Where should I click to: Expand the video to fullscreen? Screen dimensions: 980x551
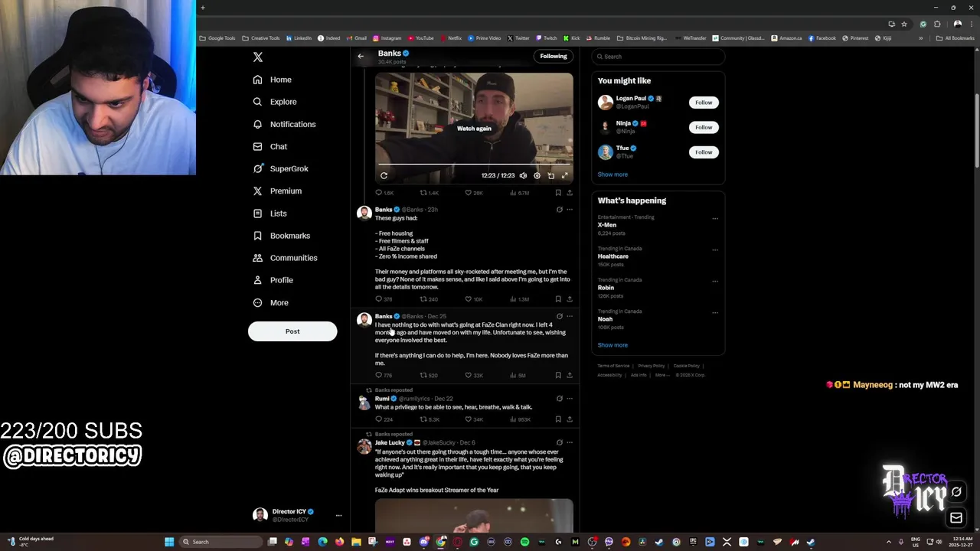click(x=565, y=175)
